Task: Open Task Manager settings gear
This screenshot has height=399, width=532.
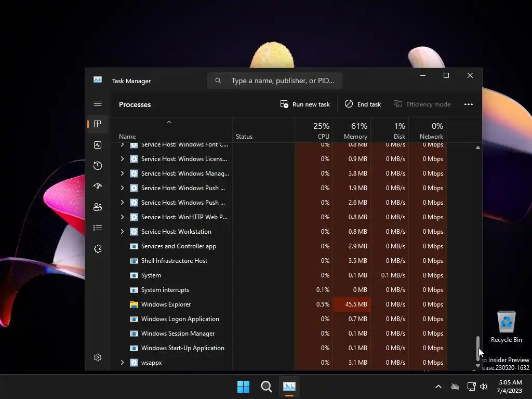Action: (98, 357)
